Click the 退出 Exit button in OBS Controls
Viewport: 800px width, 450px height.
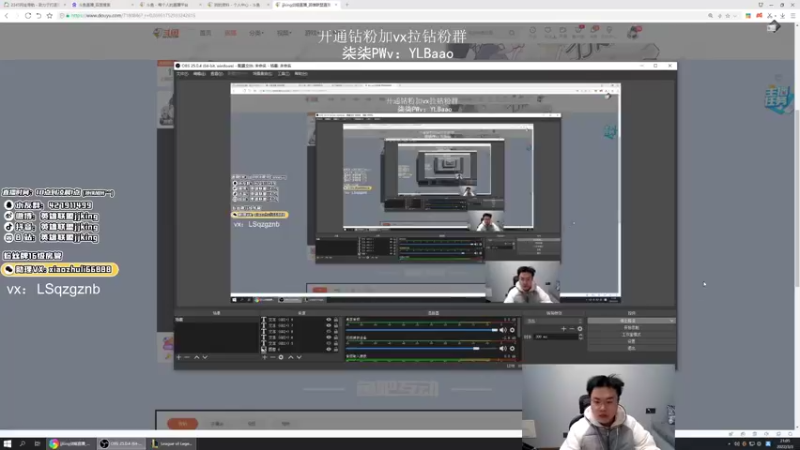(631, 348)
